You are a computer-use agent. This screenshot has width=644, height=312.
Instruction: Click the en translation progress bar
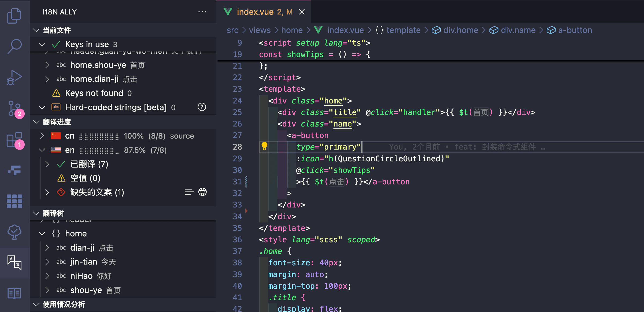point(99,151)
